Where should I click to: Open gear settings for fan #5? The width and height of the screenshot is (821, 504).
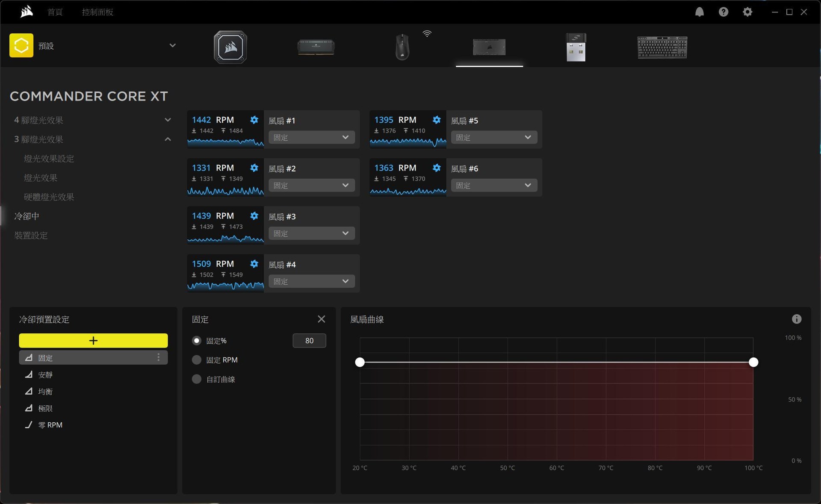(x=437, y=120)
